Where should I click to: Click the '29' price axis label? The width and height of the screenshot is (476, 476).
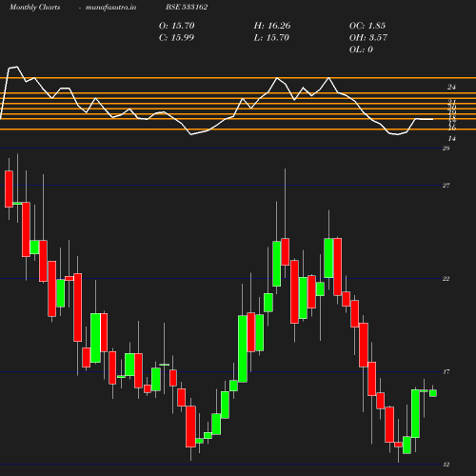[446, 149]
